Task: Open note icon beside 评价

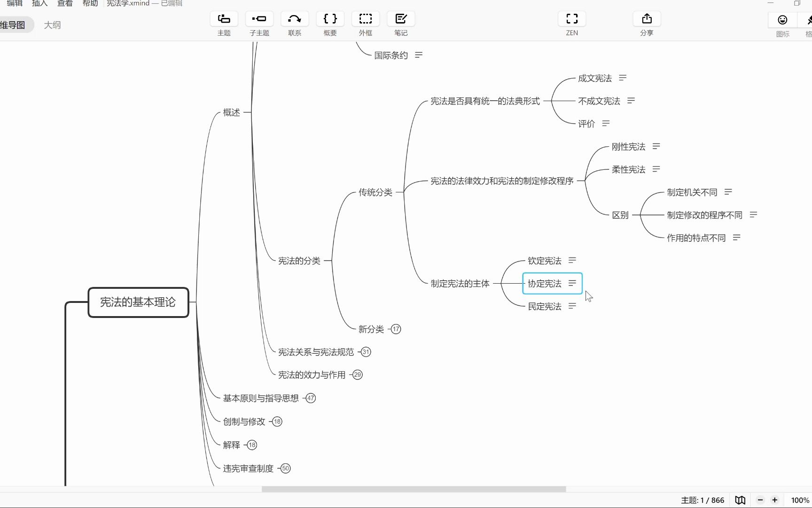Action: (x=606, y=123)
